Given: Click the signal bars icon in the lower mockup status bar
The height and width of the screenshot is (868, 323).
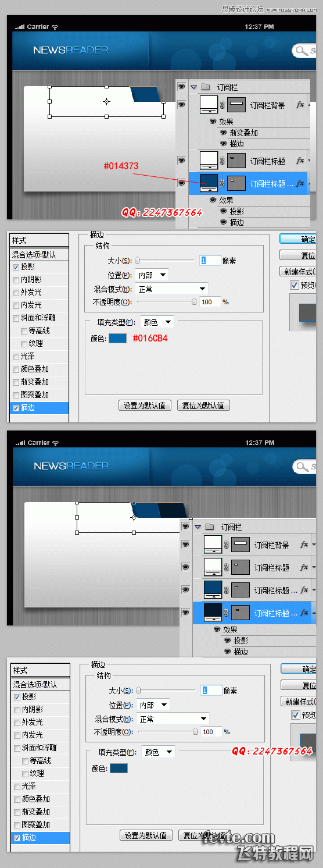Looking at the screenshot, I should pos(20,443).
